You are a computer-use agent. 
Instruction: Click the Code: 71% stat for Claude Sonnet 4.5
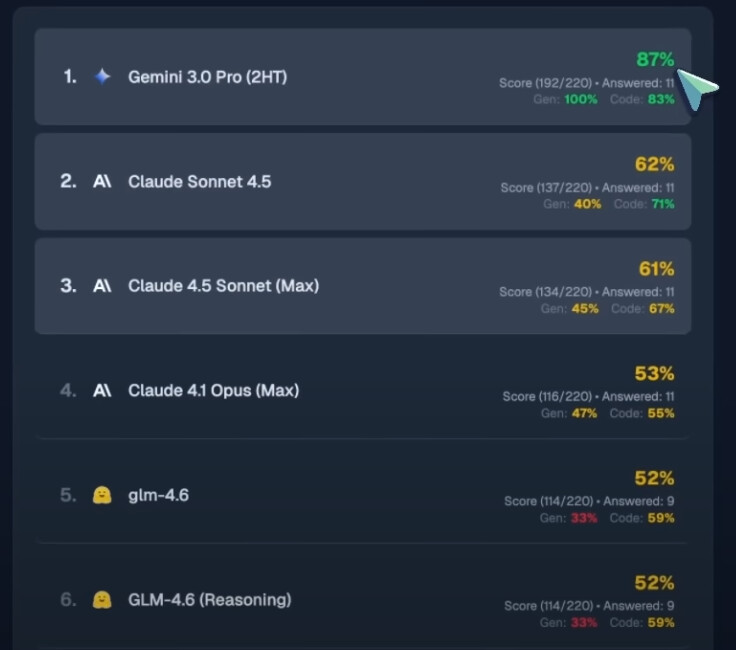coord(644,204)
